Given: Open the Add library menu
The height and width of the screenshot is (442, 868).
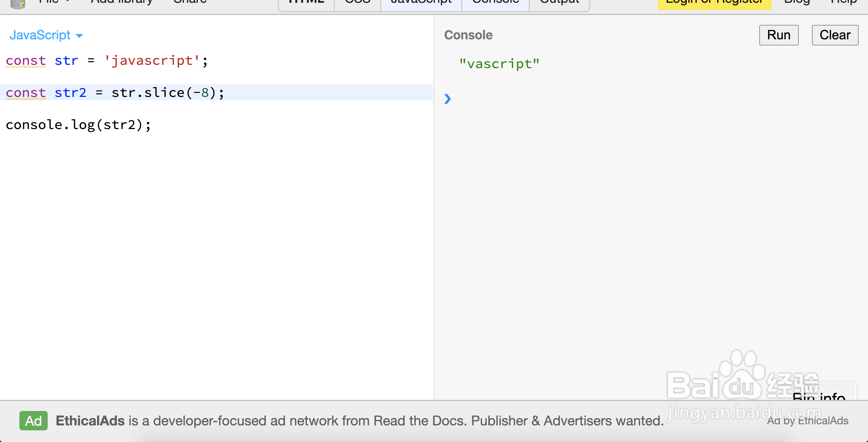Looking at the screenshot, I should point(121,2).
